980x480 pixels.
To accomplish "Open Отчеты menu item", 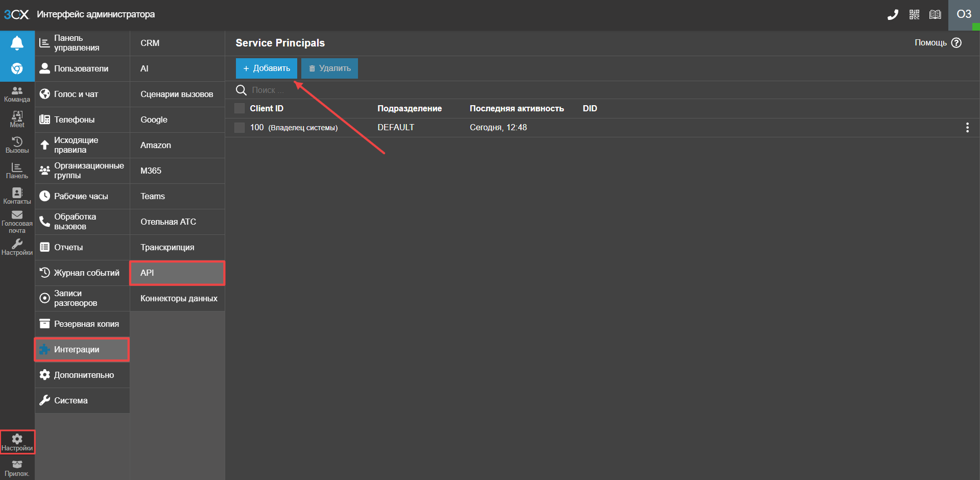I will [82, 247].
